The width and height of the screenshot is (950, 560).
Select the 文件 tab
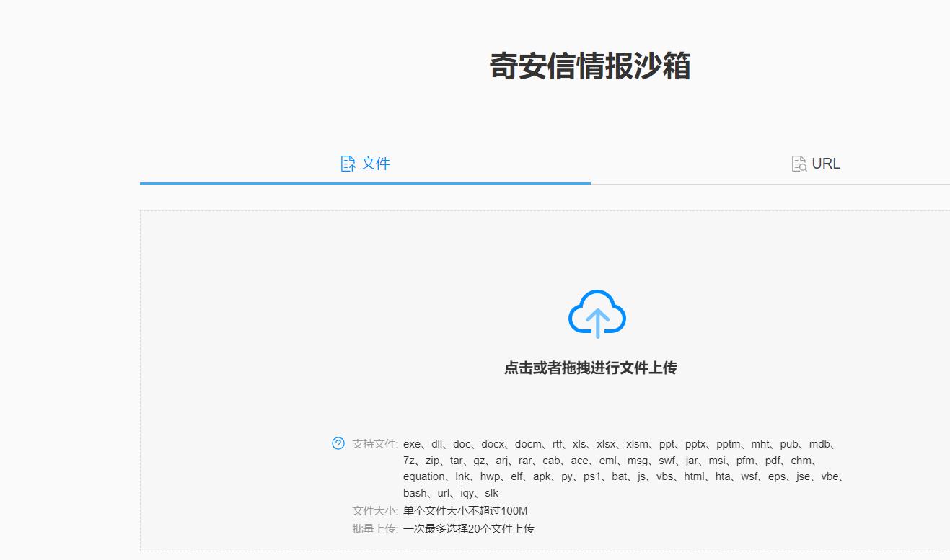[x=365, y=164]
